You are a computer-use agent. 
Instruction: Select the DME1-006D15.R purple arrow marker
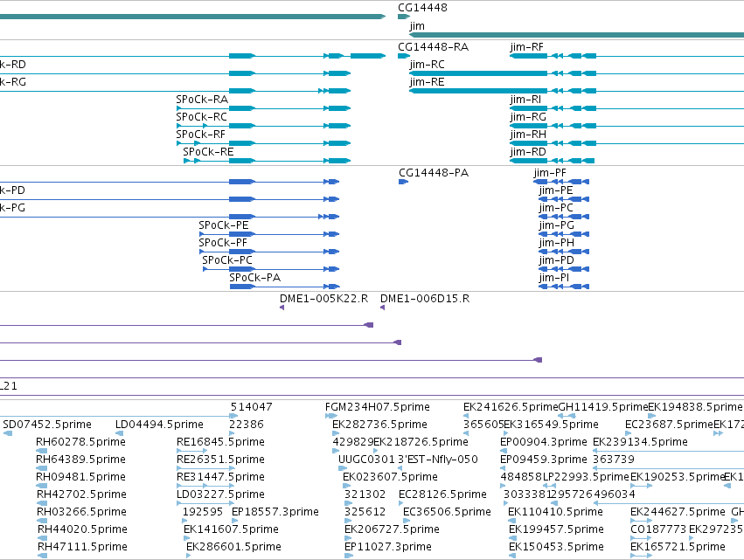point(382,308)
